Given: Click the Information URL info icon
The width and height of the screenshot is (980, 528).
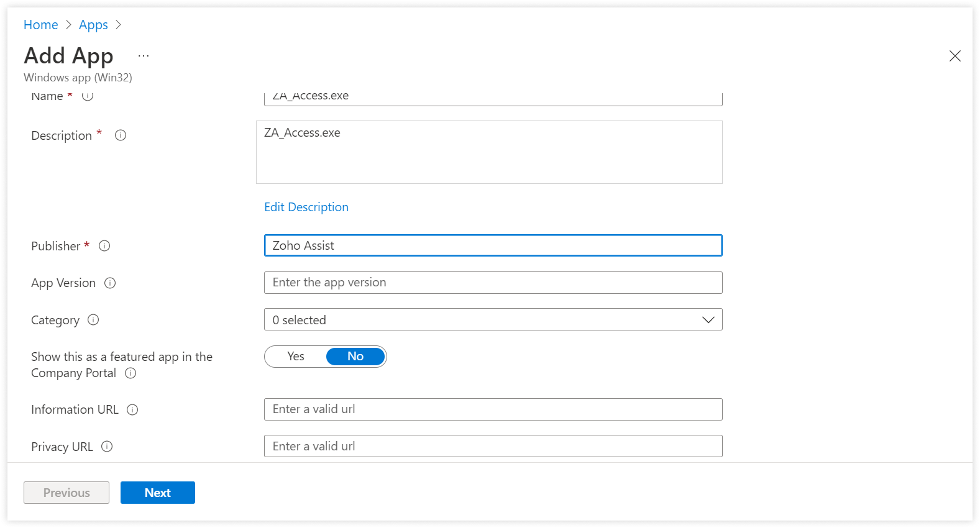Looking at the screenshot, I should pos(132,410).
